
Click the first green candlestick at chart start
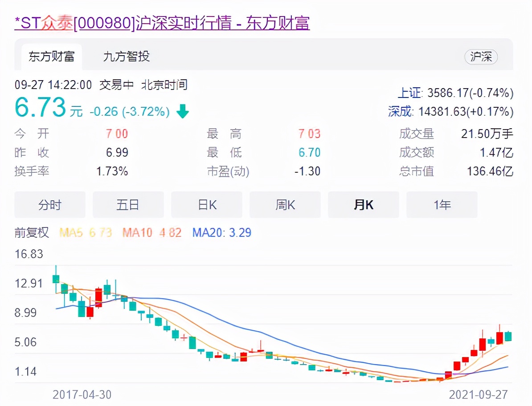(56, 279)
